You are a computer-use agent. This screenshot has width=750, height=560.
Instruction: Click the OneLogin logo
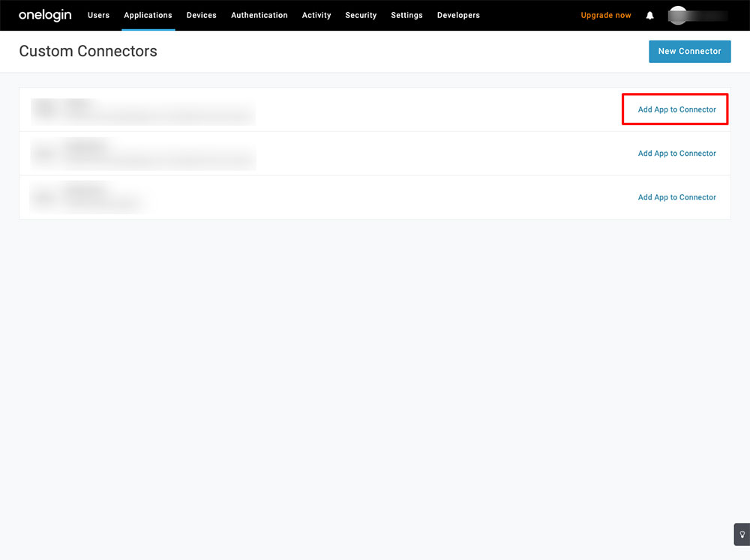[45, 15]
